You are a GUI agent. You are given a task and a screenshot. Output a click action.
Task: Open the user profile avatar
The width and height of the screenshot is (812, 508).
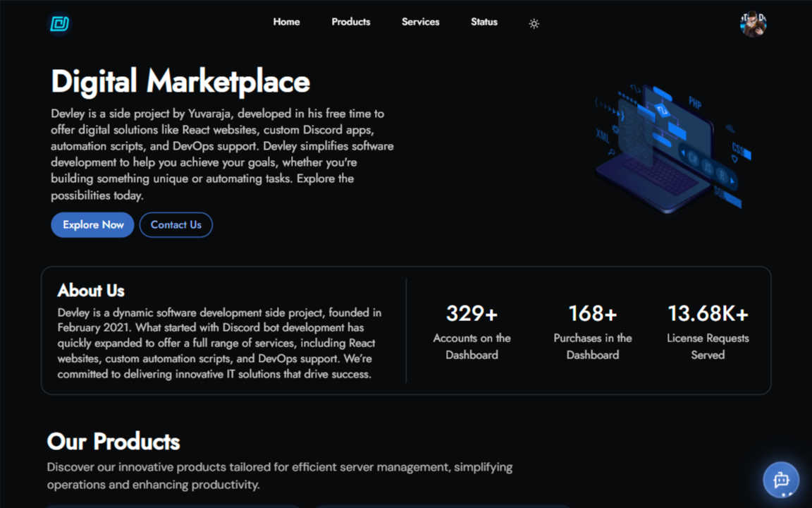(753, 24)
